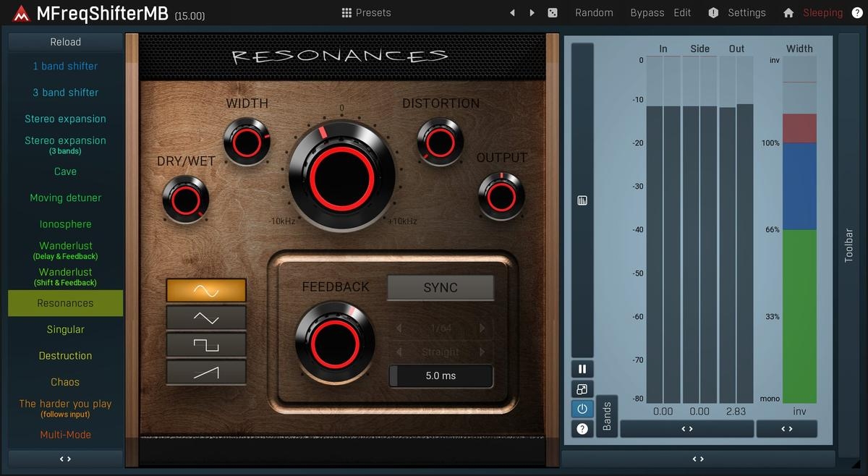Viewport: 868px width, 476px height.
Task: Select the triangle wave shape button
Action: [206, 318]
